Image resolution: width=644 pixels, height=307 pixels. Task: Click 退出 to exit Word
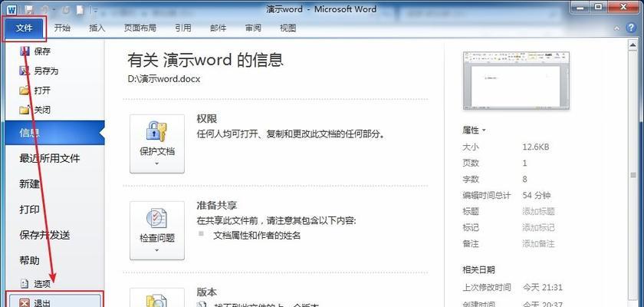[x=54, y=300]
